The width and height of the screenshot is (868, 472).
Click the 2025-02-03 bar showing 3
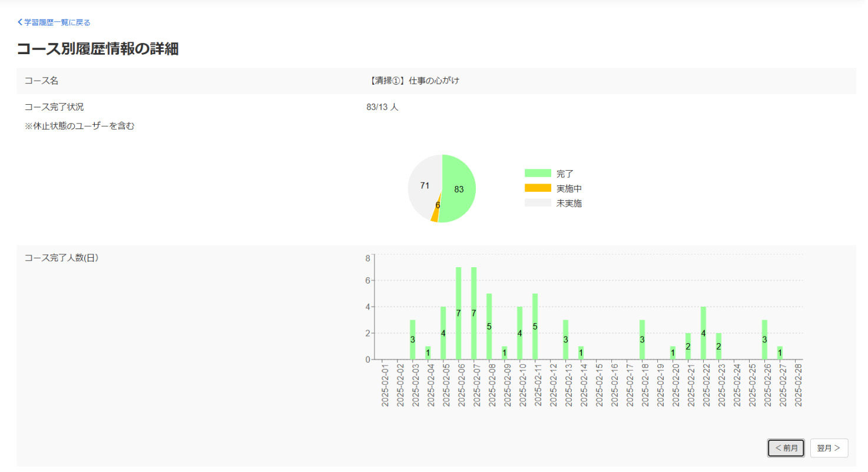click(413, 340)
